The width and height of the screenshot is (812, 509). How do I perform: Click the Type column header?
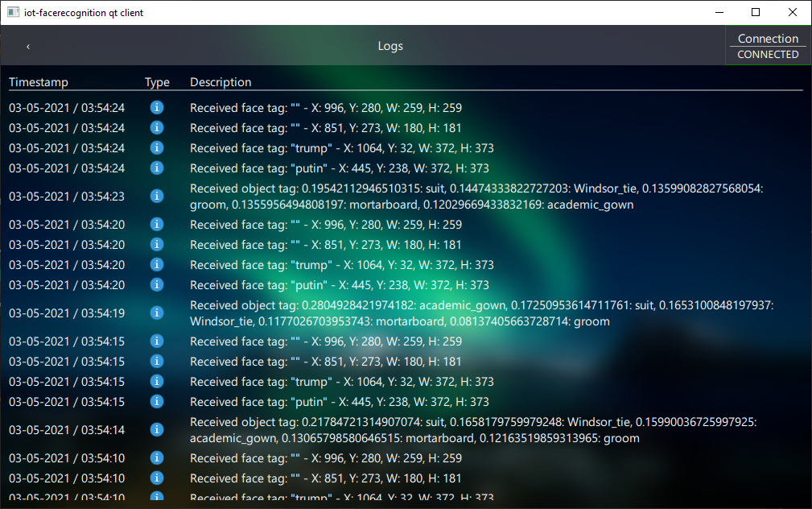click(157, 82)
